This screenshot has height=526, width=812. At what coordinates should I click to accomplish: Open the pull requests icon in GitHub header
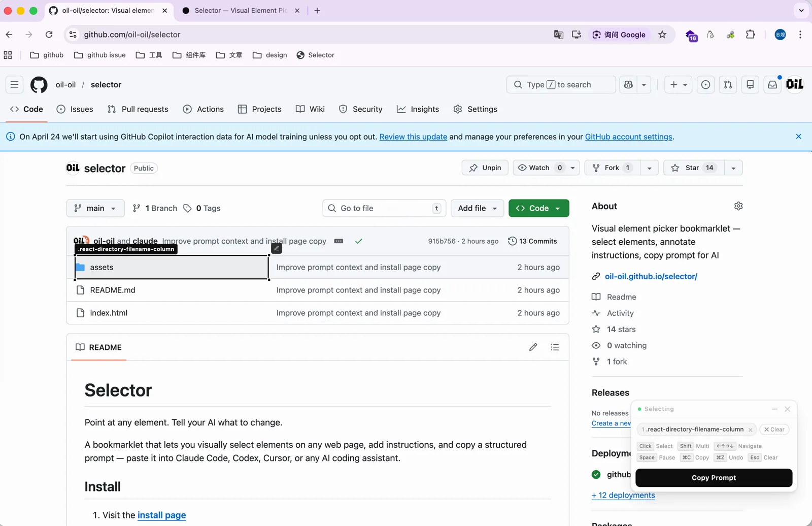pyautogui.click(x=728, y=85)
